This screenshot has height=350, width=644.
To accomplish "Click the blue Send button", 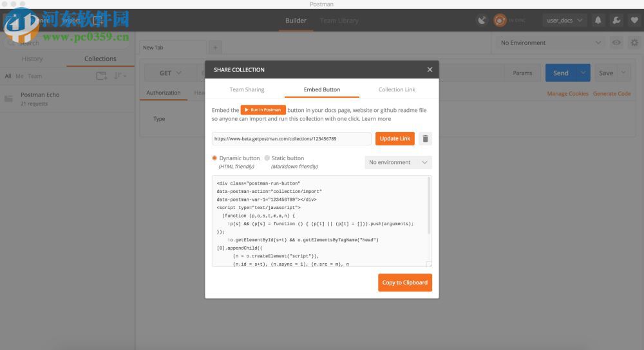I will tap(561, 73).
